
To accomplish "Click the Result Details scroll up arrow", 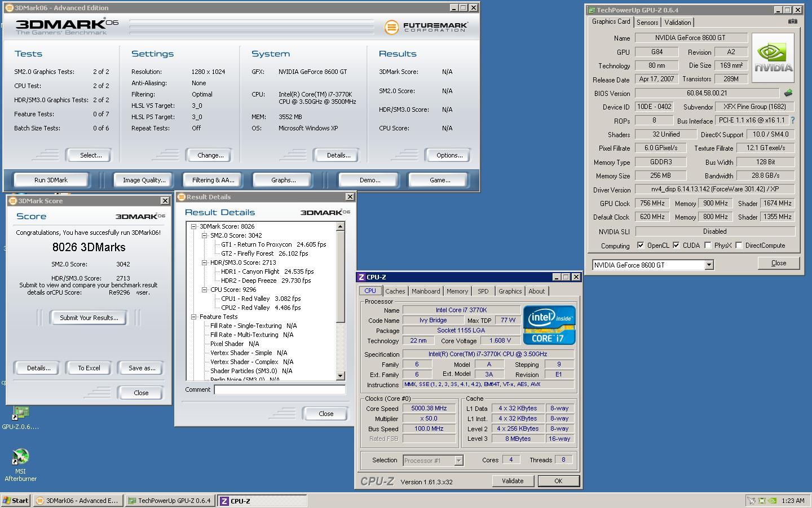I will click(x=340, y=226).
